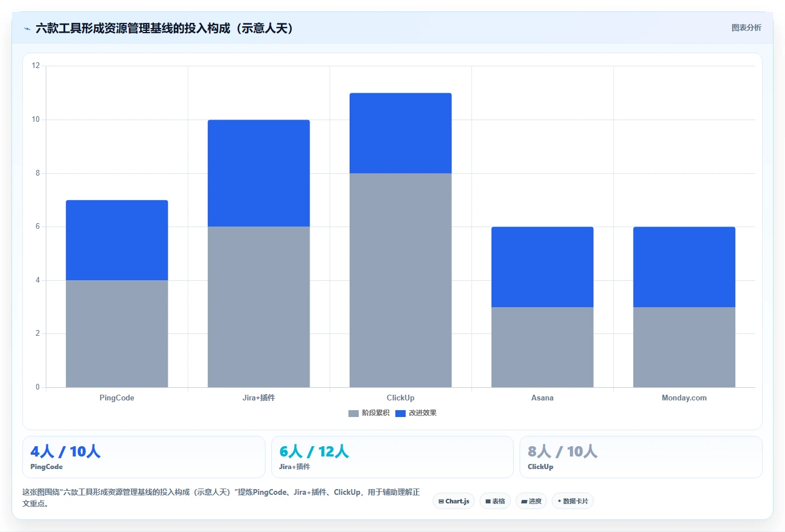Select ClickUp blue bar segment
The width and height of the screenshot is (785, 532).
(401, 133)
